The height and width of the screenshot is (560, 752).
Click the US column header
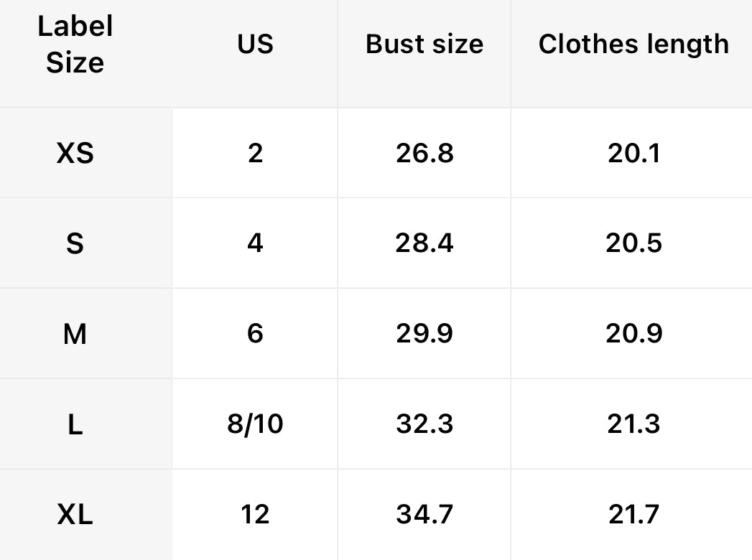click(255, 45)
